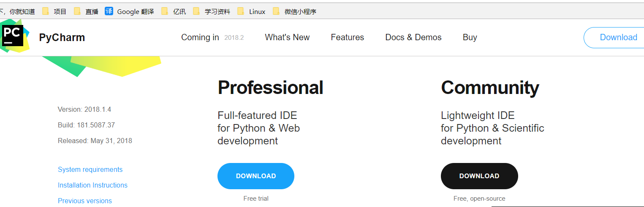This screenshot has height=207, width=644.
Task: Open the 直播 bookmark folder
Action: click(x=86, y=11)
